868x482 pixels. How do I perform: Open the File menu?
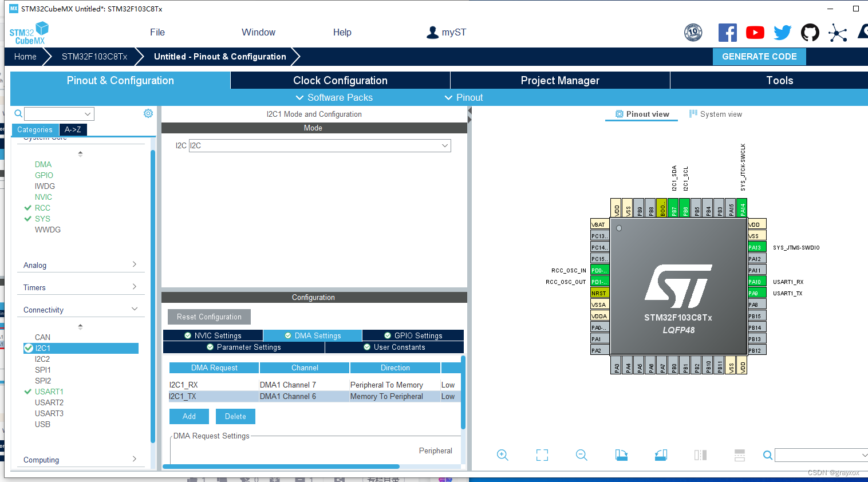click(157, 33)
